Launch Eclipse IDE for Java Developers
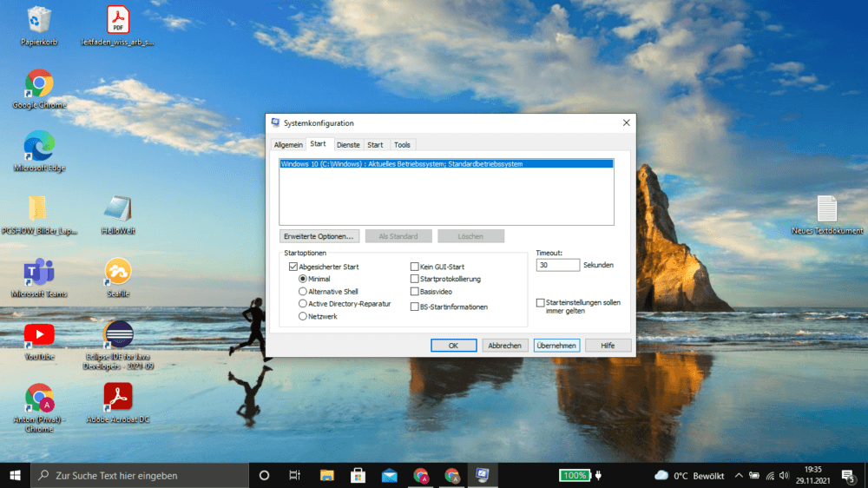This screenshot has height=488, width=868. point(118,345)
